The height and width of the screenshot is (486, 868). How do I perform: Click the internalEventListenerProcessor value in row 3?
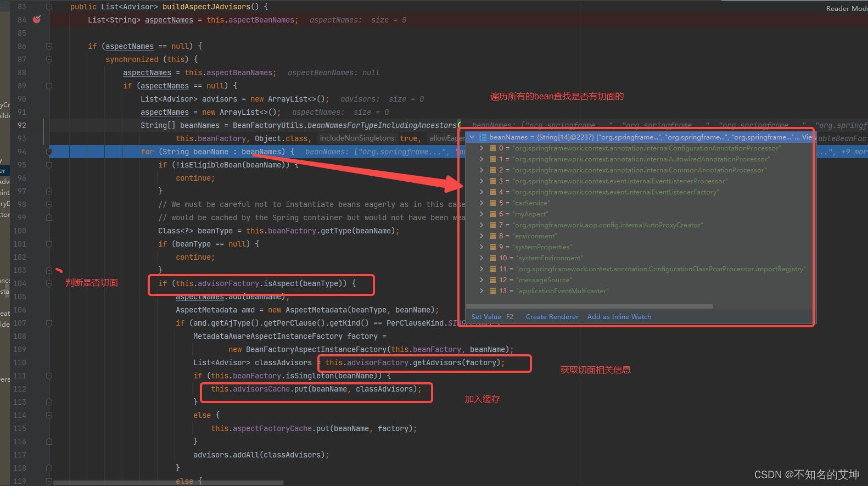click(x=620, y=181)
